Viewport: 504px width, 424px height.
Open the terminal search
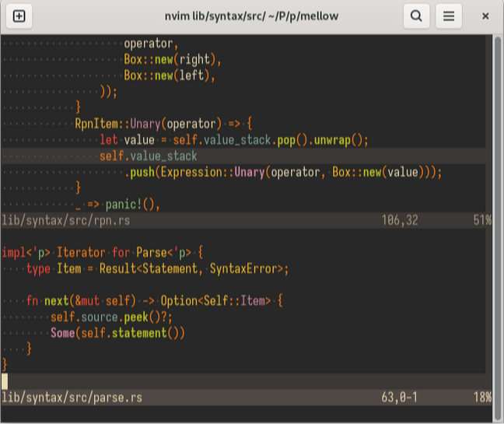click(x=416, y=16)
